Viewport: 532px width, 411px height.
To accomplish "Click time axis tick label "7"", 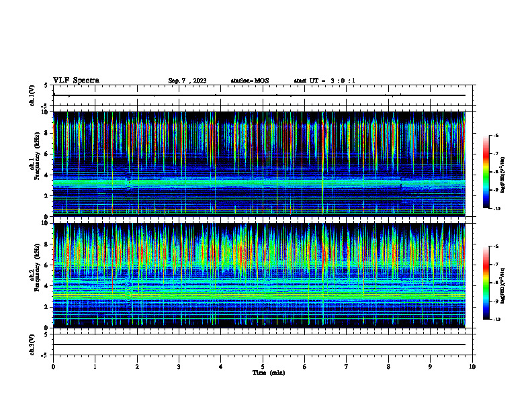I will coord(347,367).
